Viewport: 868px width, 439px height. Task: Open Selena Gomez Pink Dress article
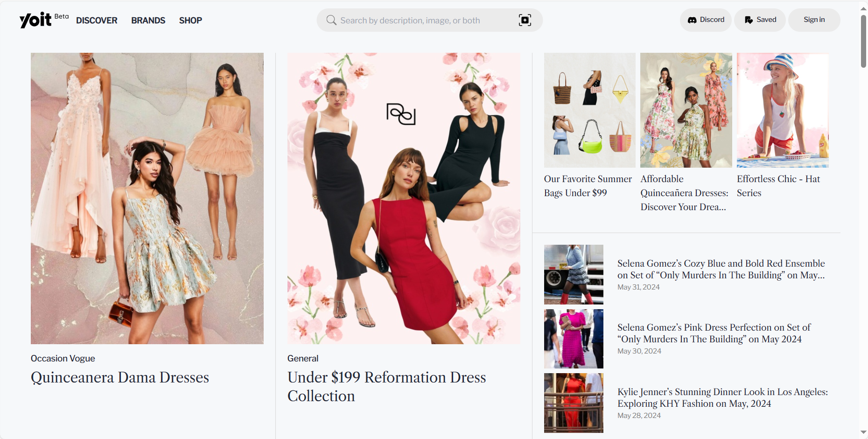[714, 333]
